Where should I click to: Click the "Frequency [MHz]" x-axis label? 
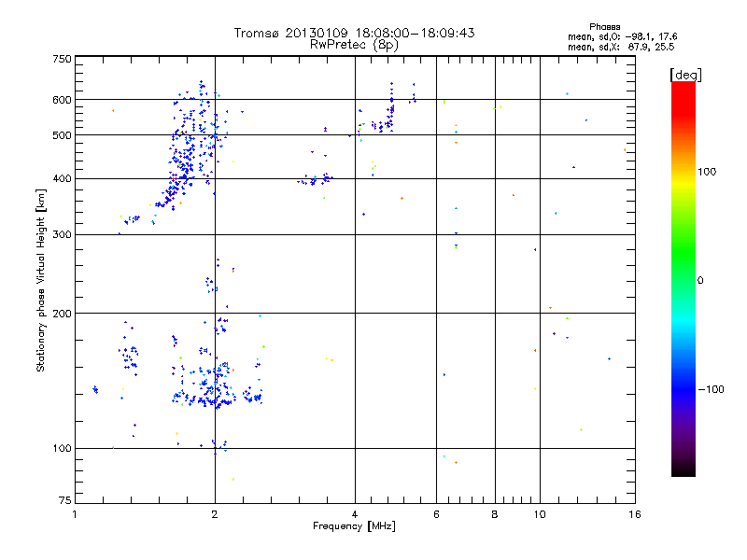[354, 525]
